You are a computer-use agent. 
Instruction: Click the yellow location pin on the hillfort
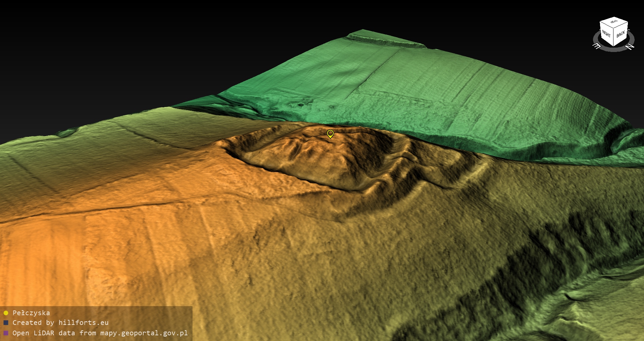pos(330,134)
